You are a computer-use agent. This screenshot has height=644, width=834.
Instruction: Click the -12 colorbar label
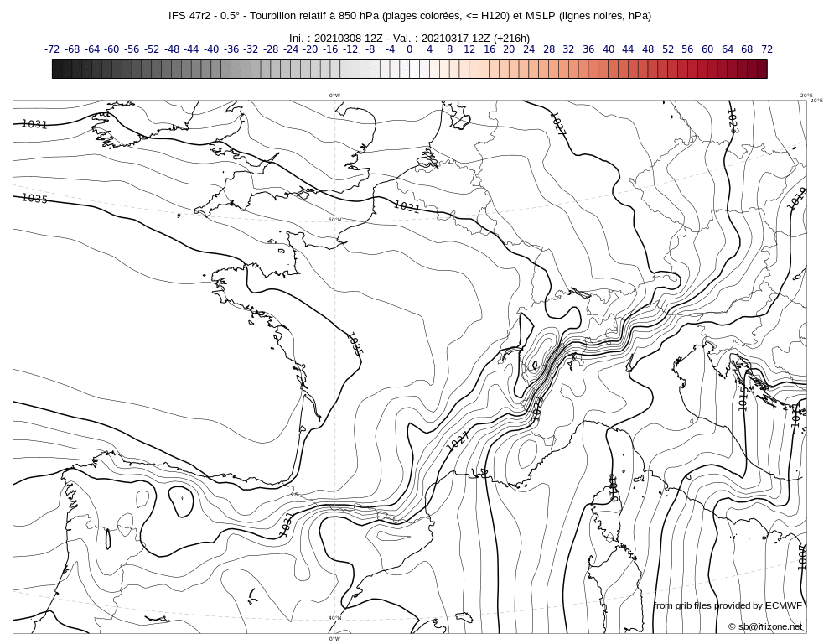pyautogui.click(x=350, y=49)
